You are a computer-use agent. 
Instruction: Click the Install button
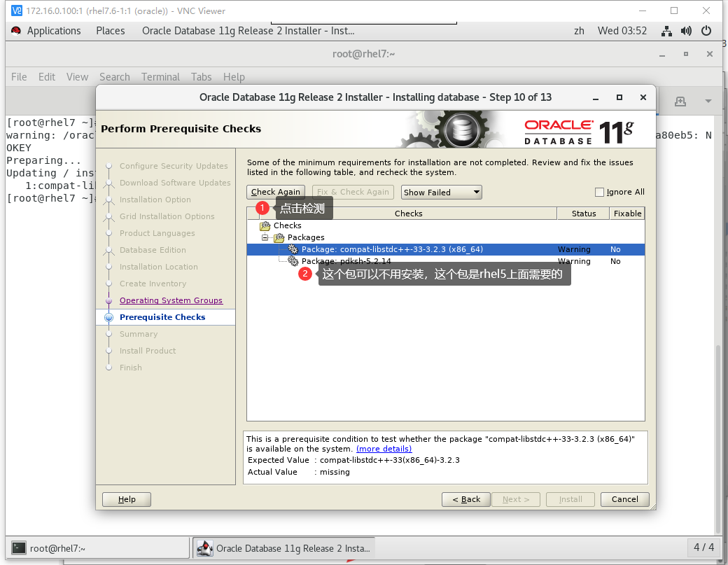[x=570, y=500]
